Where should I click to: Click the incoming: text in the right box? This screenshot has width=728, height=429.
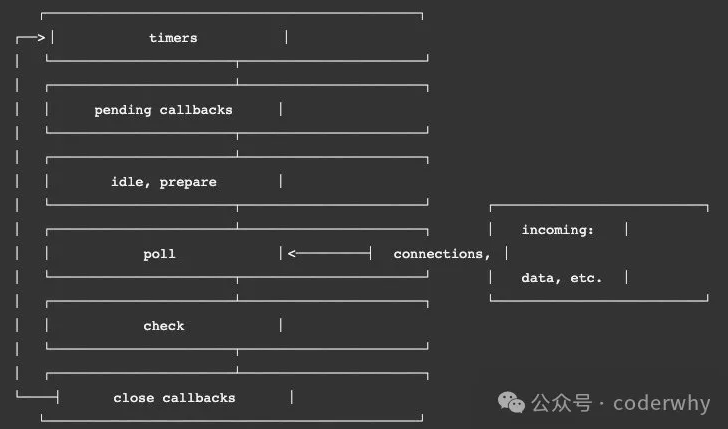[558, 230]
